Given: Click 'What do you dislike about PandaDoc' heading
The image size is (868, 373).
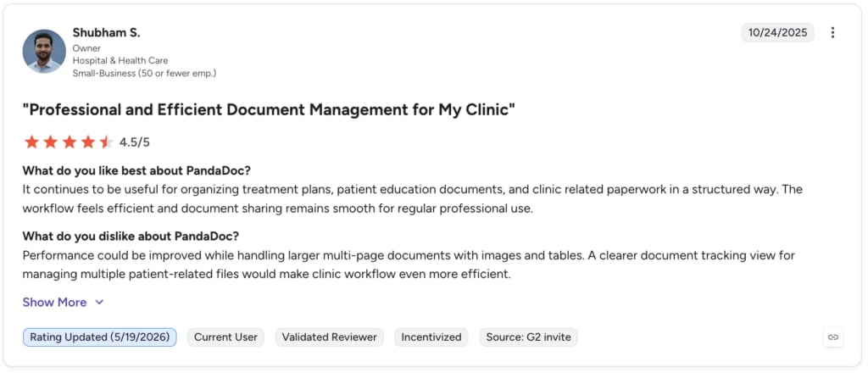Looking at the screenshot, I should pyautogui.click(x=131, y=237).
